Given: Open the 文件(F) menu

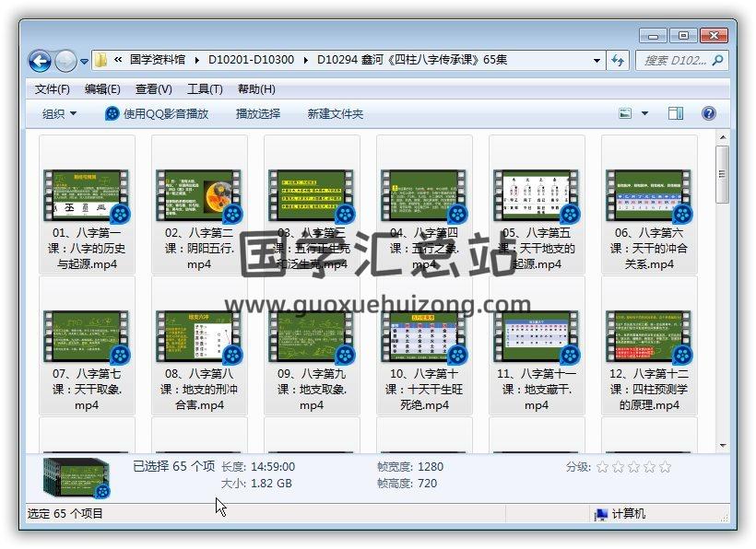Looking at the screenshot, I should point(52,89).
